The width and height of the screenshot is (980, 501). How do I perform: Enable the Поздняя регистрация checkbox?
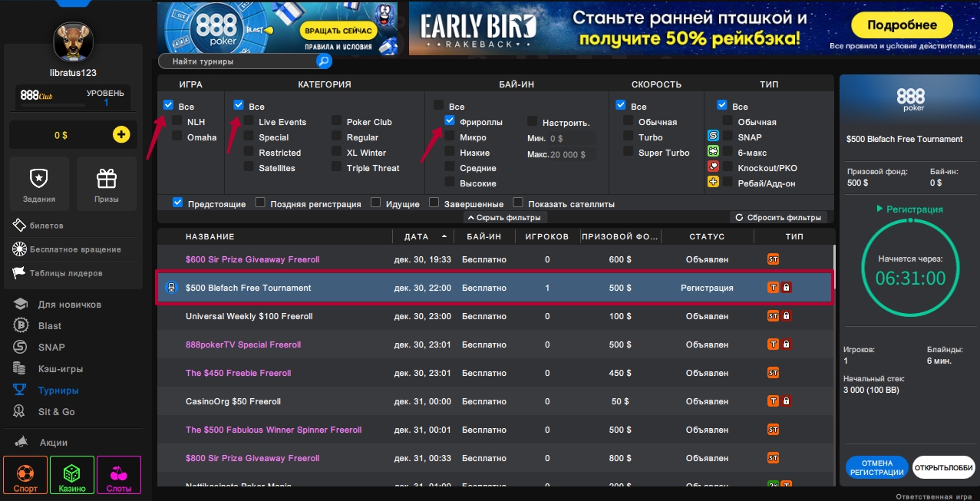260,203
